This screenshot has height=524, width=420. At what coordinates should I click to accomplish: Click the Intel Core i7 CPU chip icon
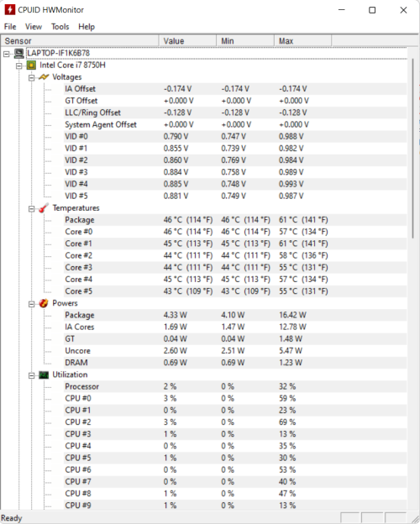coord(31,65)
